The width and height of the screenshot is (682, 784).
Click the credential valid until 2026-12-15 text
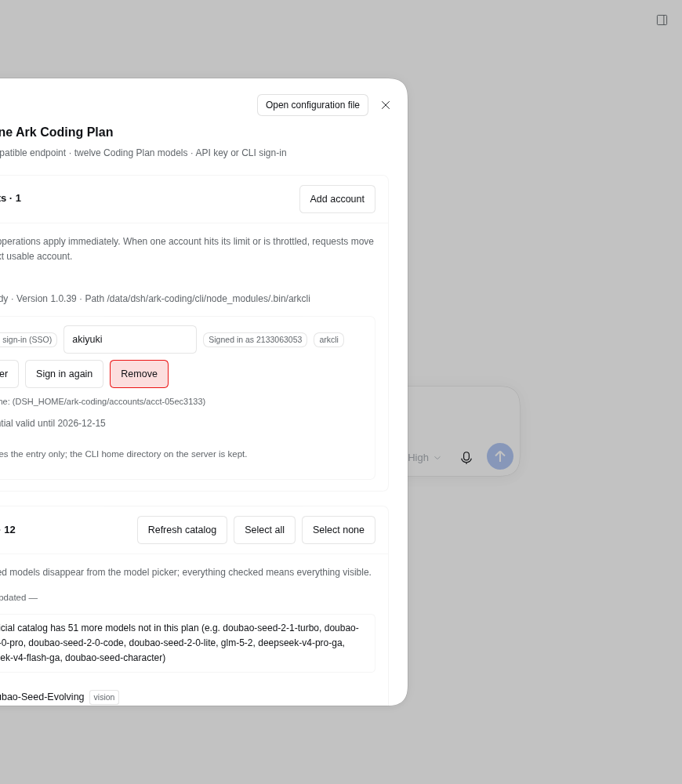point(53,423)
